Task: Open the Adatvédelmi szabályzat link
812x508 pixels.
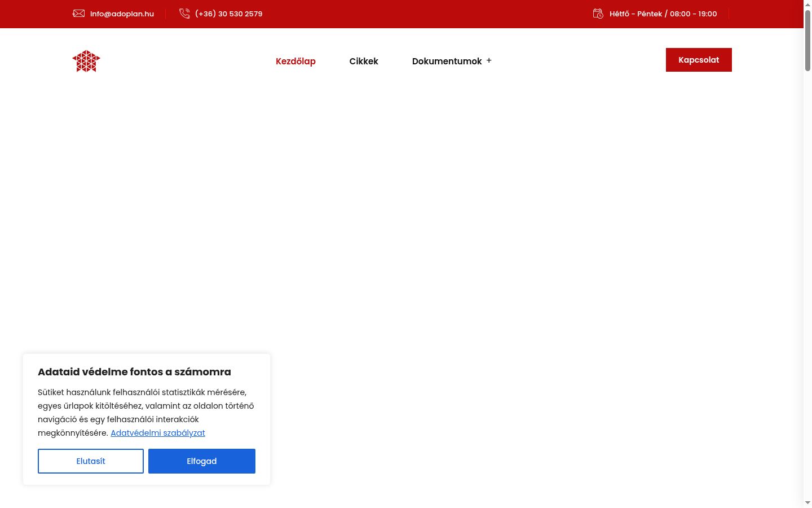Action: click(x=158, y=433)
